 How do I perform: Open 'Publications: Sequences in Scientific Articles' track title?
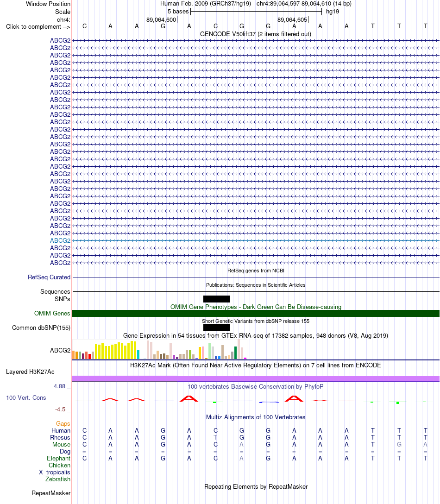[256, 285]
